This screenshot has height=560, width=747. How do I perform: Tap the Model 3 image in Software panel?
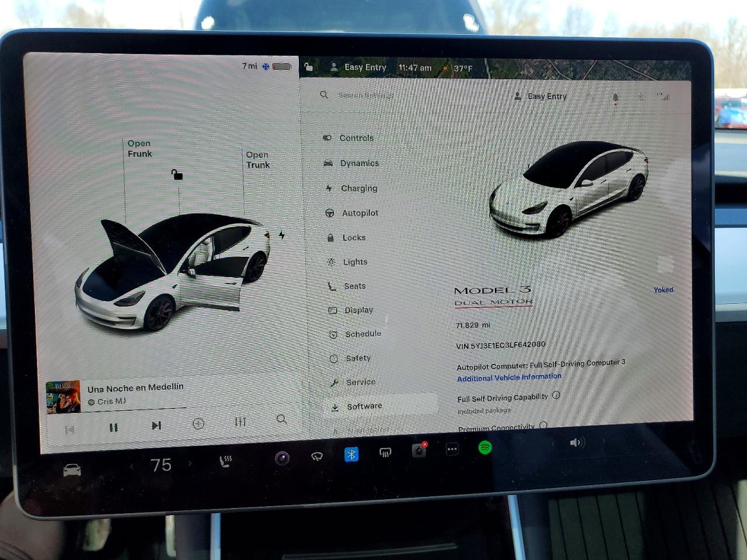coord(569,190)
